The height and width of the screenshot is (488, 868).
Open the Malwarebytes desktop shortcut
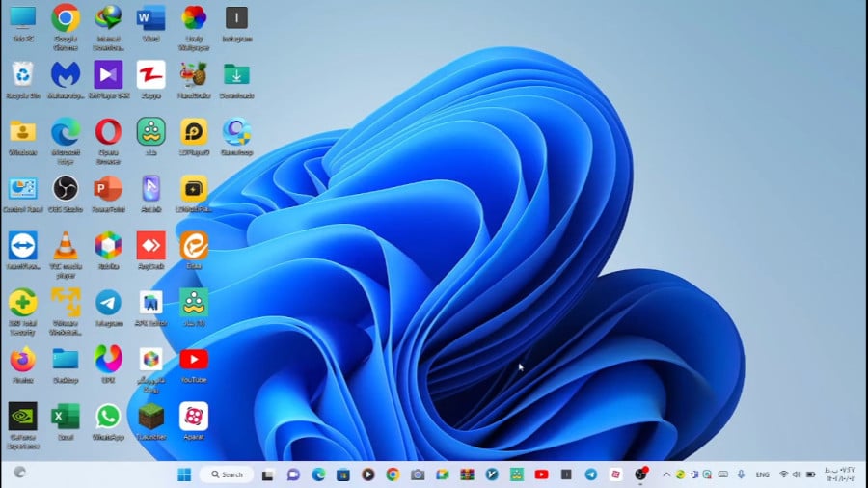pos(66,74)
